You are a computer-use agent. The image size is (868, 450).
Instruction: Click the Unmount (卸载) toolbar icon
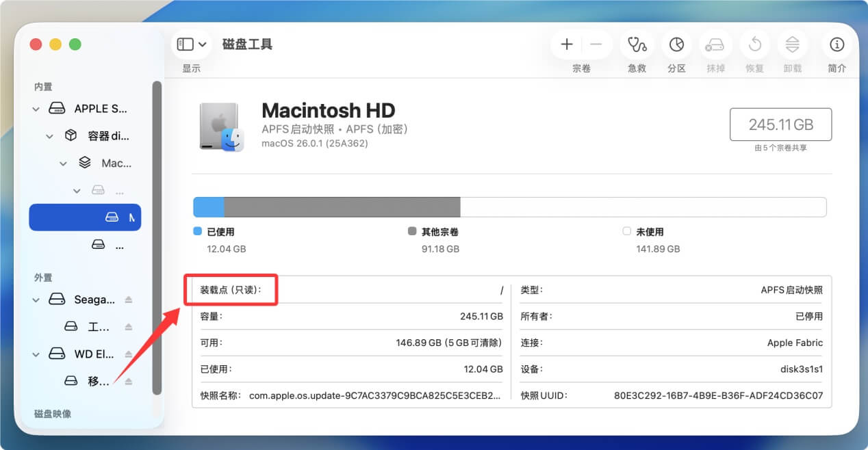tap(793, 44)
